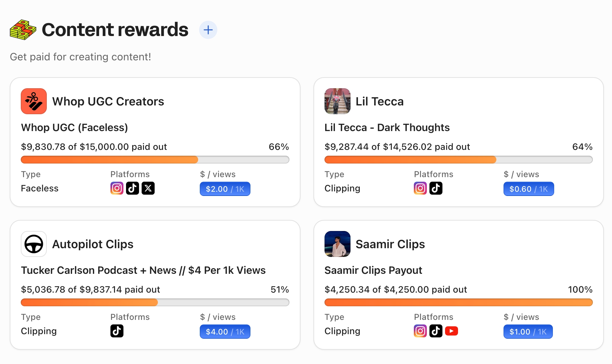Click the YouTube icon in Saamir Clips card
Screen dimensions: 612x364
coord(452,331)
